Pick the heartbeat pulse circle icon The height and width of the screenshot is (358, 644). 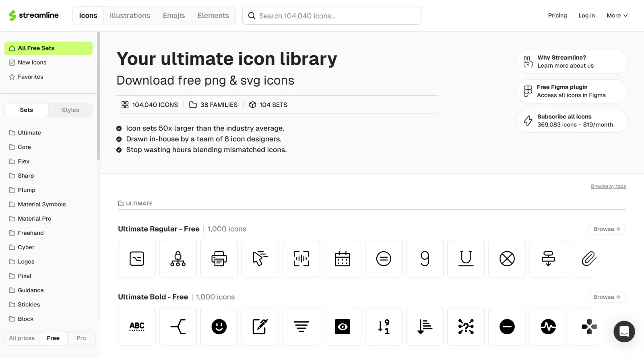548,327
